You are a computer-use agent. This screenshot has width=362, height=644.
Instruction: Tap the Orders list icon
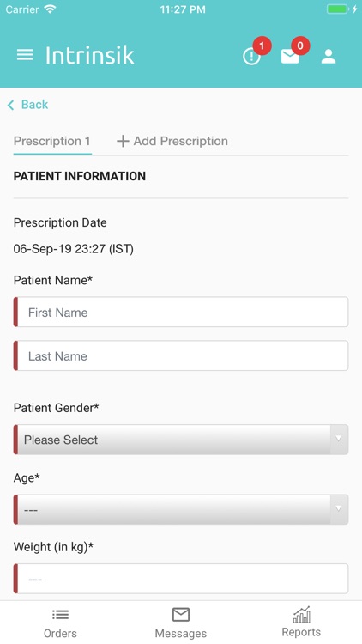60,615
